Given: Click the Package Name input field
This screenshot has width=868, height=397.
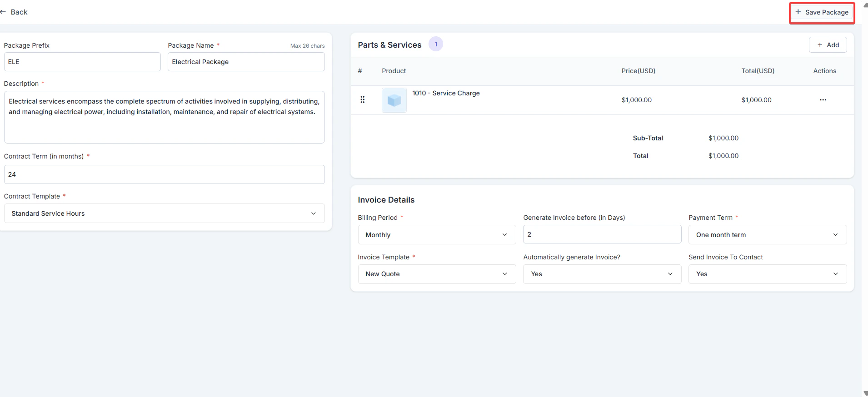Looking at the screenshot, I should (x=246, y=62).
